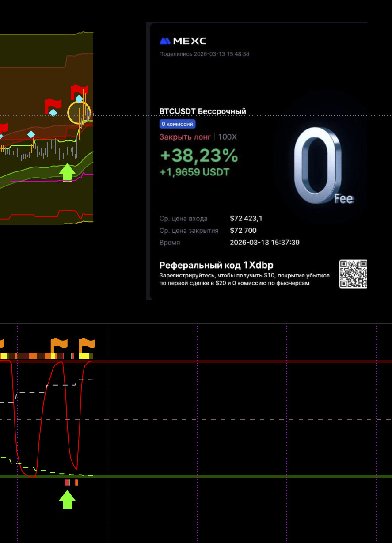Click the rightmost orange flag above the oscillator
The height and width of the screenshot is (543, 392).
click(87, 345)
